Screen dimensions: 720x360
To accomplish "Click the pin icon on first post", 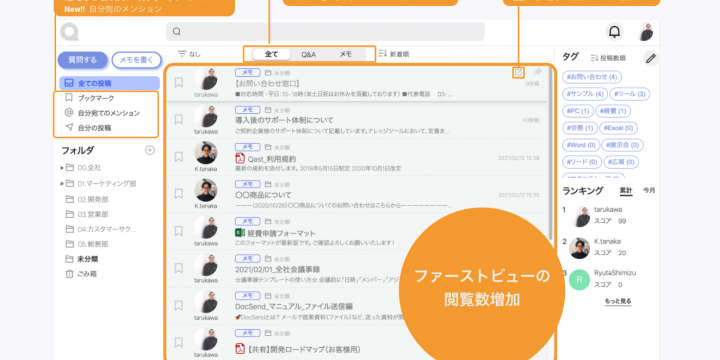I will point(538,72).
